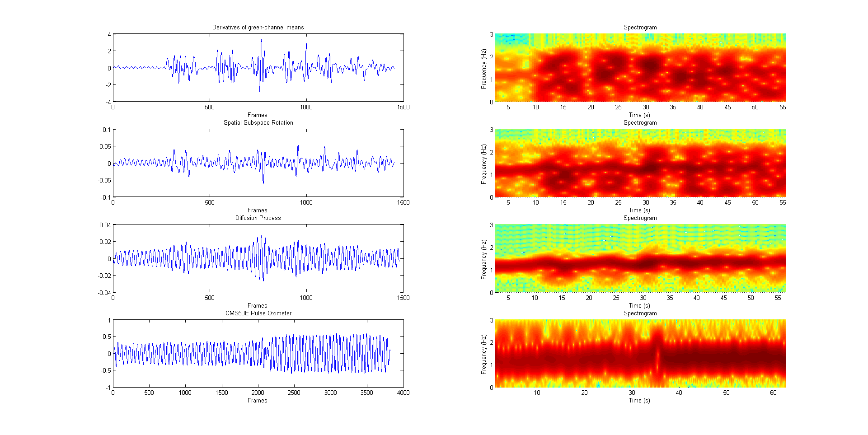The width and height of the screenshot is (868, 435).
Task: Select the spectrogram beside Spatial Subspace Rotation
Action: [x=641, y=163]
